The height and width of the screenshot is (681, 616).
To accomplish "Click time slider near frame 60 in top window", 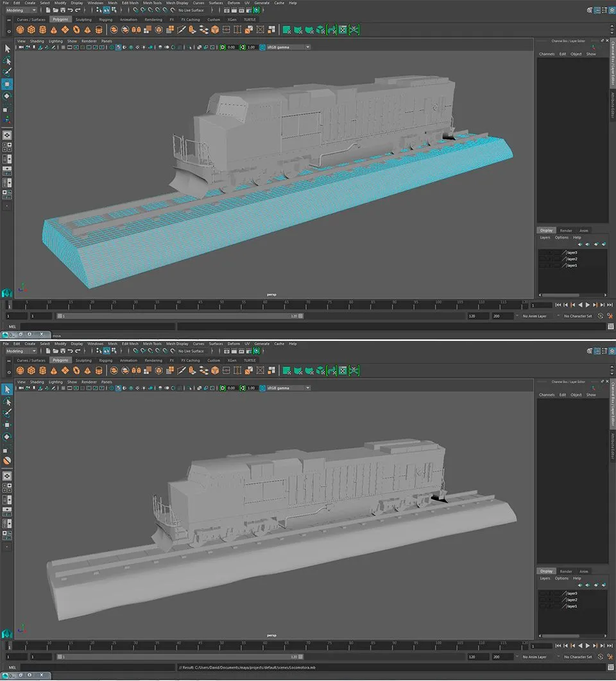I will (265, 304).
